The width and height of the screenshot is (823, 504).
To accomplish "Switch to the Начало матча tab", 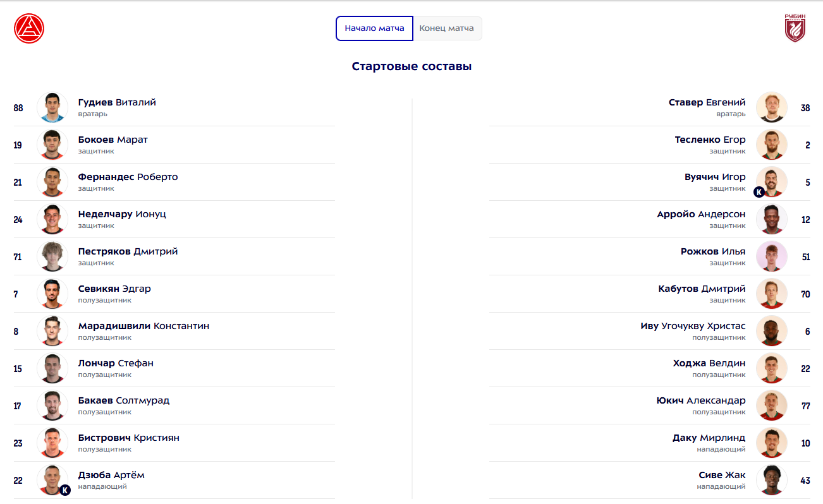I will point(374,28).
